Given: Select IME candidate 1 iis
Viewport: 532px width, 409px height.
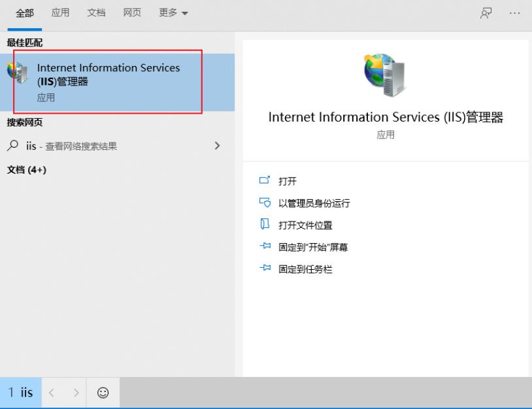Looking at the screenshot, I should coord(21,393).
